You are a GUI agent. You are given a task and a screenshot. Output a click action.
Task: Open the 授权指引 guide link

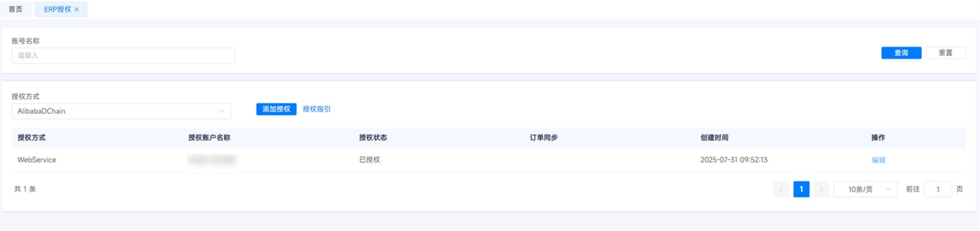point(317,109)
